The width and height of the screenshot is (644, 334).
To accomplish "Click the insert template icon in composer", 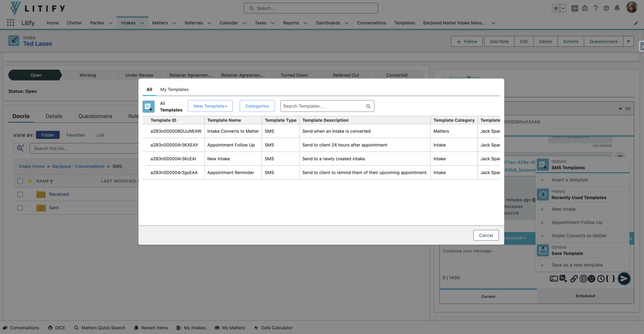I will point(563,279).
